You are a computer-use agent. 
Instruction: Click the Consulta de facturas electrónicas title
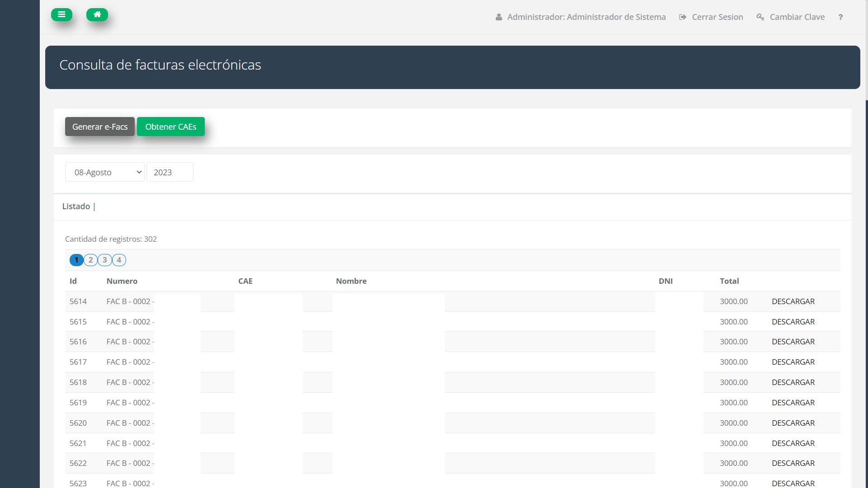pyautogui.click(x=160, y=65)
